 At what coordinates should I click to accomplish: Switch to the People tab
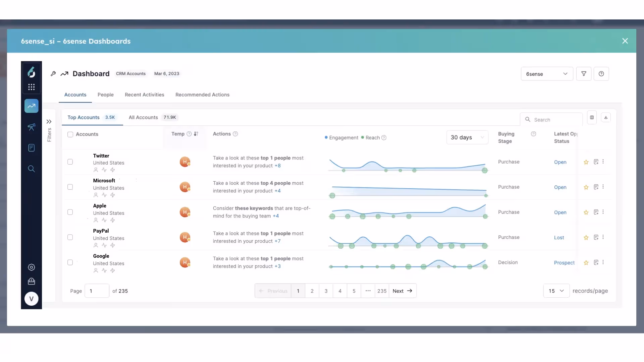click(106, 95)
